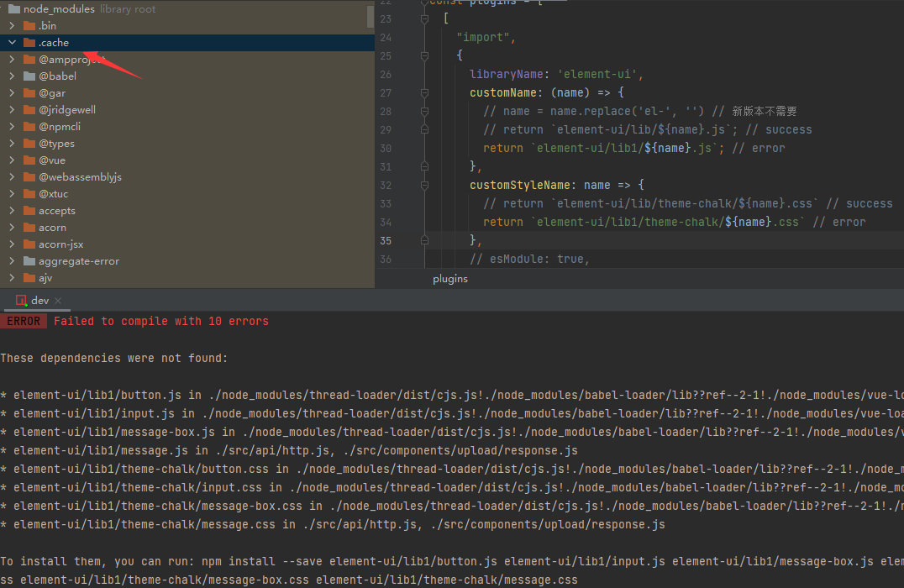The height and width of the screenshot is (588, 904).
Task: Collapse the customName function fold at line 27
Action: pos(424,92)
